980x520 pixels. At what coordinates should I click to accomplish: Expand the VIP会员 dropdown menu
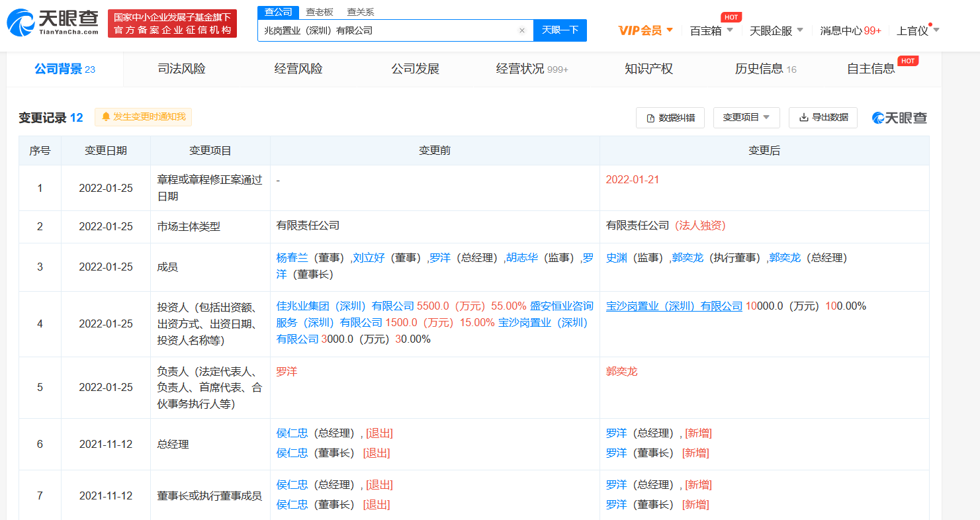(645, 30)
